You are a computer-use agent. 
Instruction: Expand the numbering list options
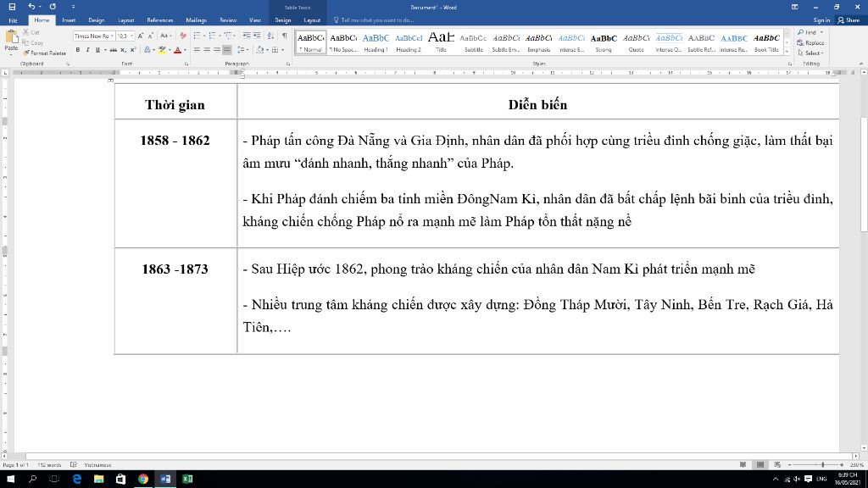click(220, 36)
